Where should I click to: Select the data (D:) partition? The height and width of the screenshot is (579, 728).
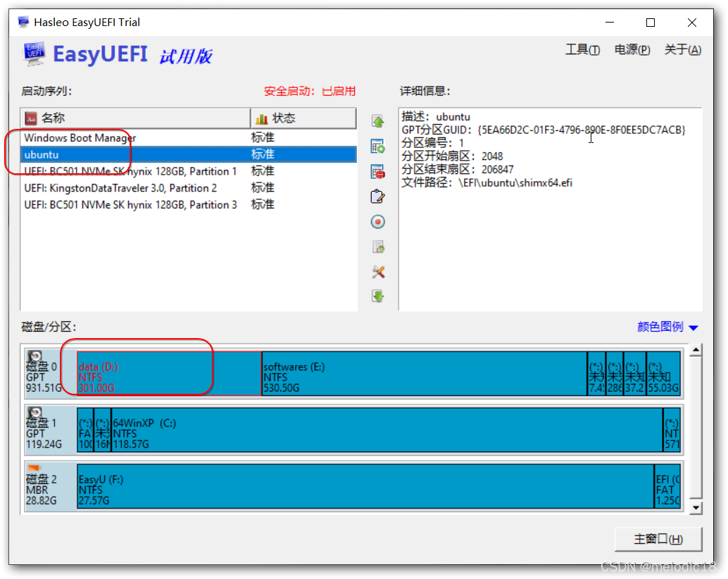click(169, 374)
